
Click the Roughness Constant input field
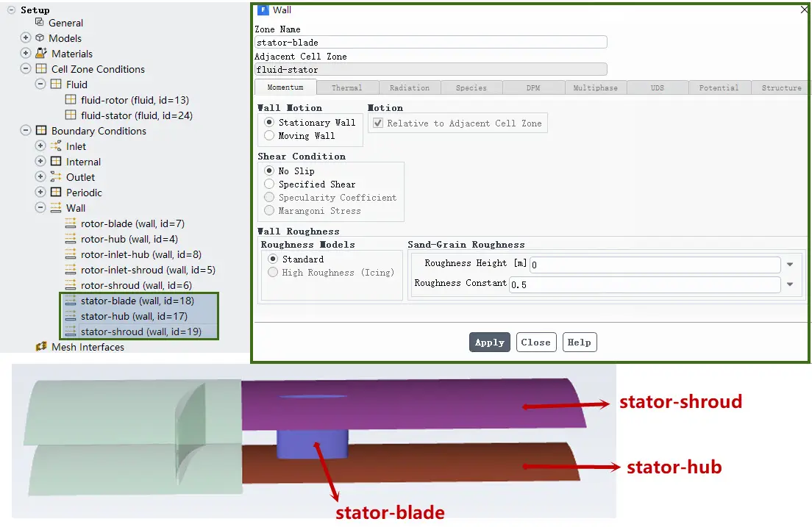point(645,284)
